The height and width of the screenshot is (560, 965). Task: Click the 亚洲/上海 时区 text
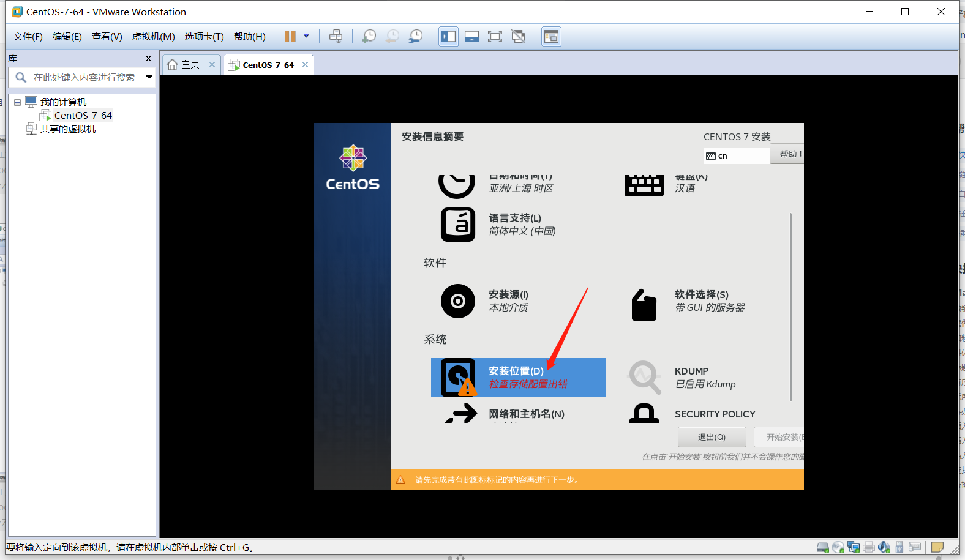pyautogui.click(x=521, y=189)
